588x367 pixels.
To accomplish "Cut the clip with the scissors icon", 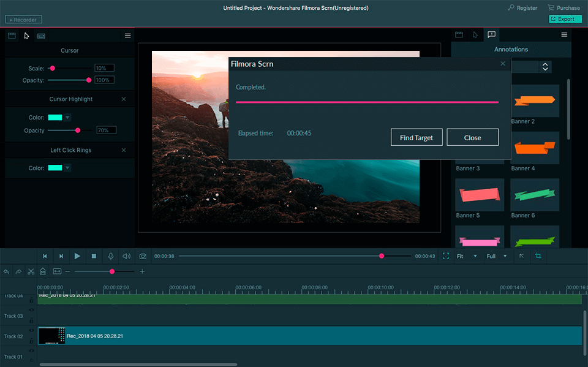I will [x=30, y=271].
